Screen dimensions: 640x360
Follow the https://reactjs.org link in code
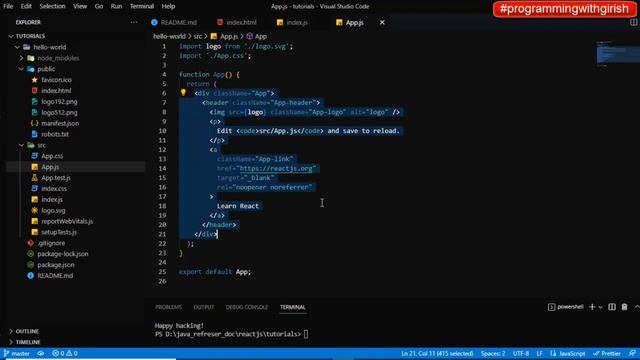tap(276, 169)
